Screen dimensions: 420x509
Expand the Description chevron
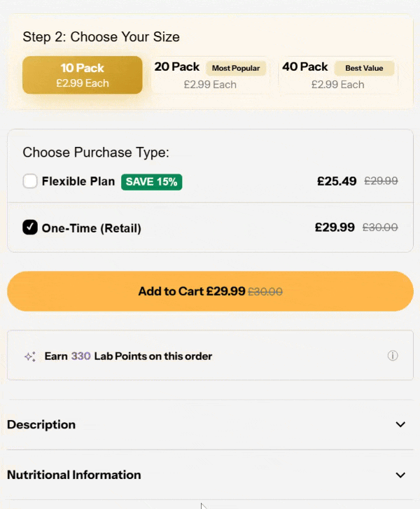coord(400,424)
